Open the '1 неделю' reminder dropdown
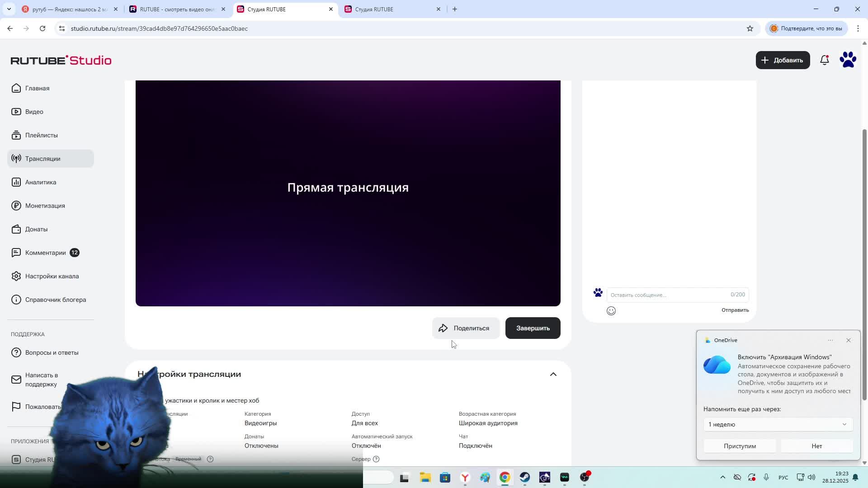 tap(778, 424)
